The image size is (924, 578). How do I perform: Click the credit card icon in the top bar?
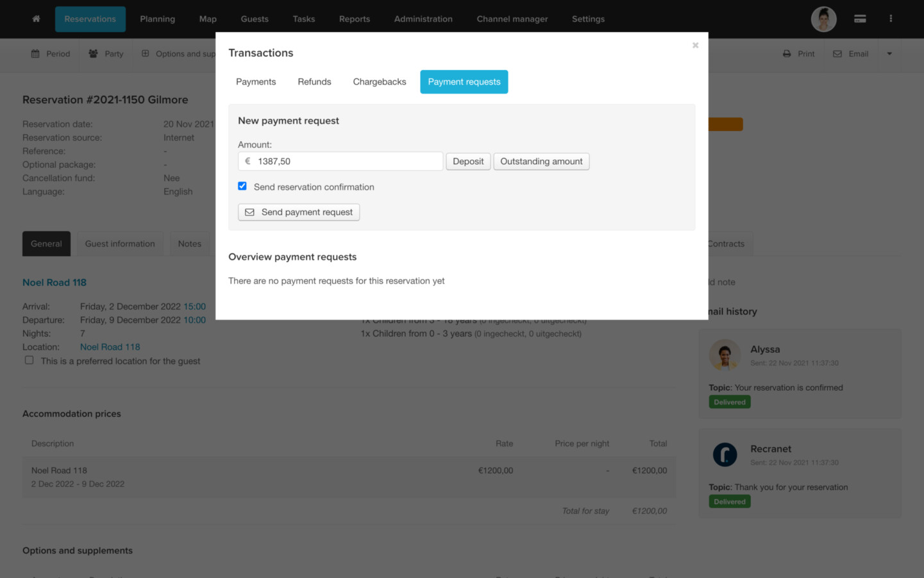860,19
